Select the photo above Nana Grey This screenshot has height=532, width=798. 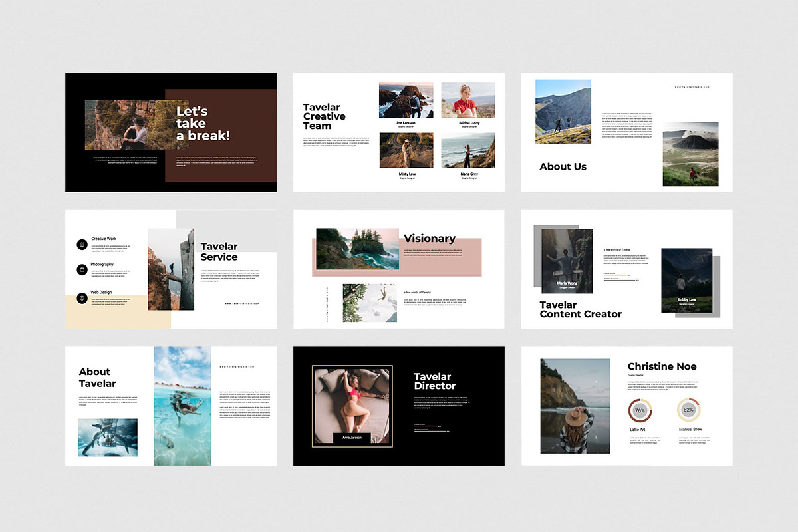click(468, 150)
